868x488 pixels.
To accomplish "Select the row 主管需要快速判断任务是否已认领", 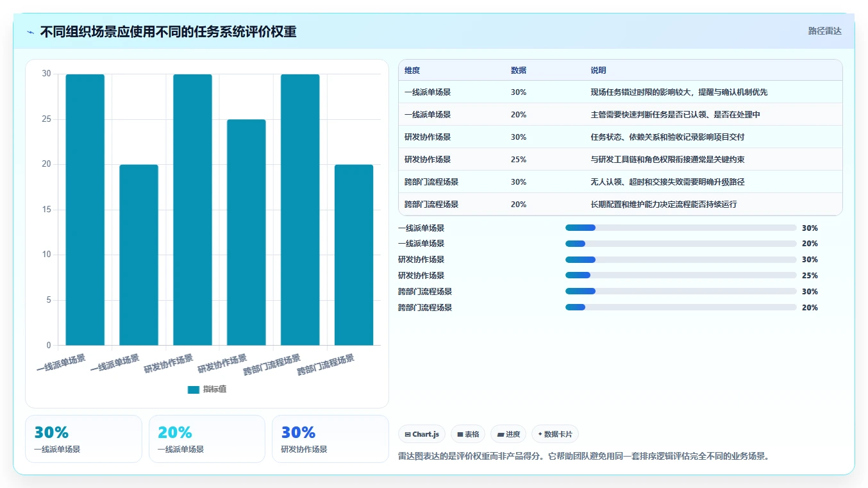I will (621, 115).
